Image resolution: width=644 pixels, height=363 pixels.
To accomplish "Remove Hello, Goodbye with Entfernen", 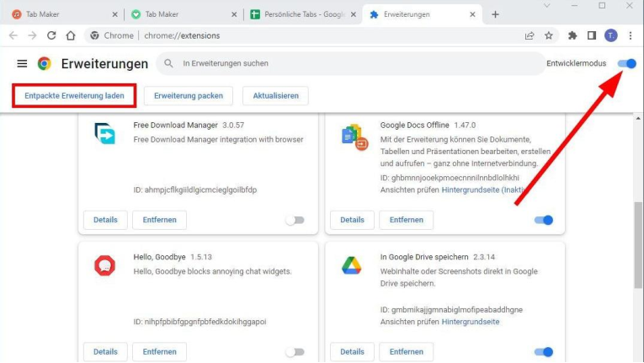I will [x=159, y=352].
